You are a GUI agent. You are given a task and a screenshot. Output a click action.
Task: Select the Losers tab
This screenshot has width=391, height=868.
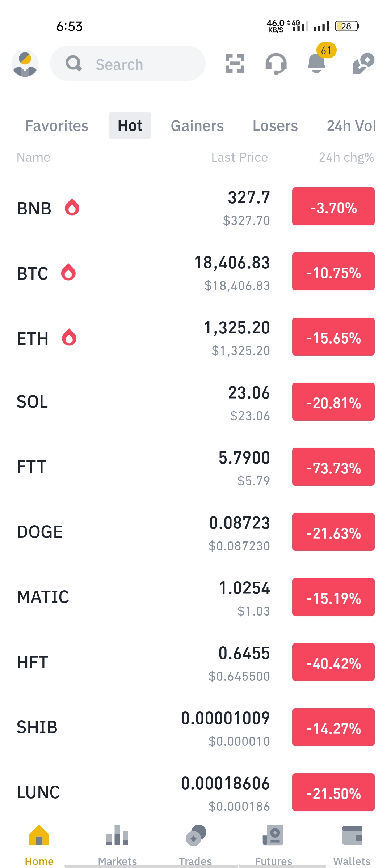tap(275, 126)
